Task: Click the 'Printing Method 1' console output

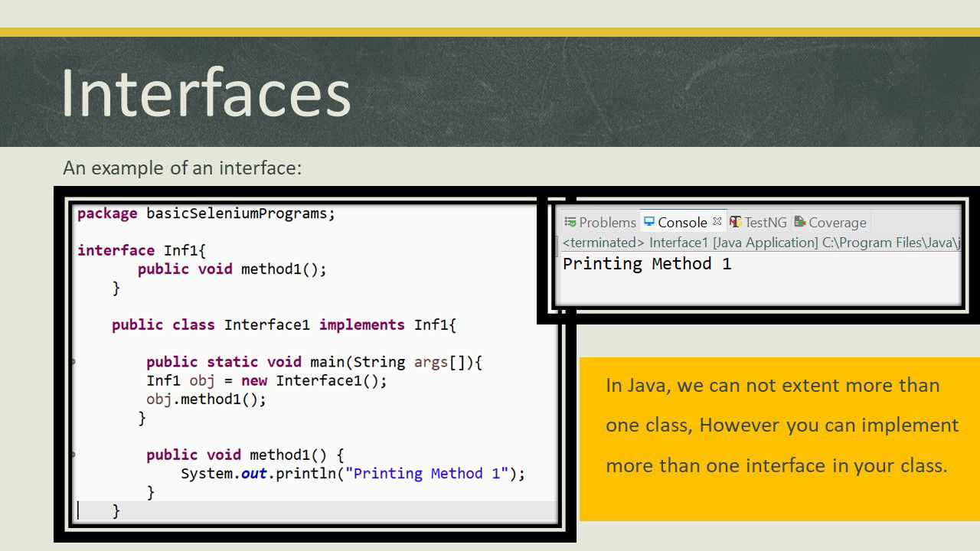Action: [647, 264]
